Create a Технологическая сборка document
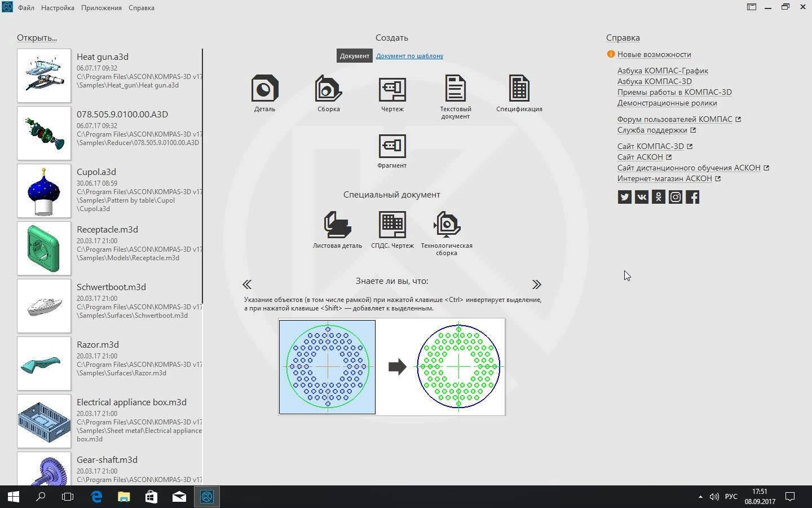The width and height of the screenshot is (812, 508). [447, 233]
